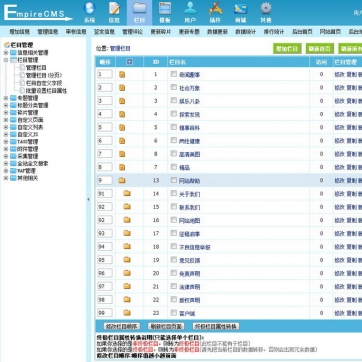Collapse the 栏目管理 sub-tree node
Image resolution: width=362 pixels, height=362 pixels.
point(6,60)
